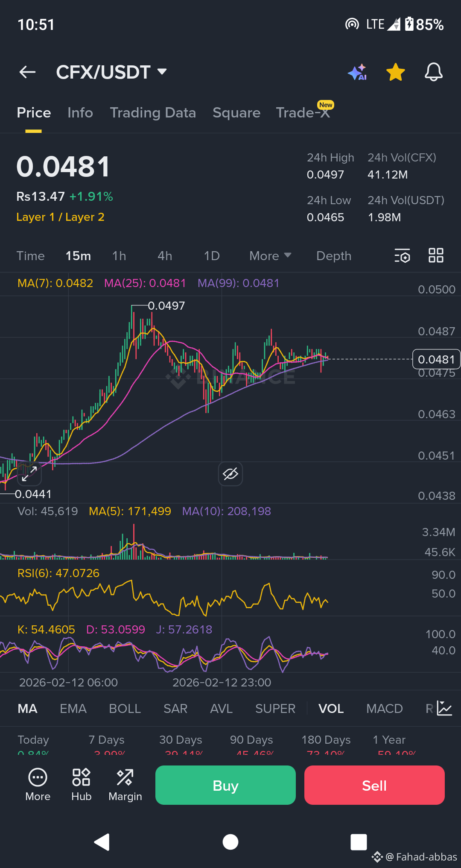Open the indicator settings chart icon
Viewport: 461px width, 868px height.
click(x=444, y=708)
